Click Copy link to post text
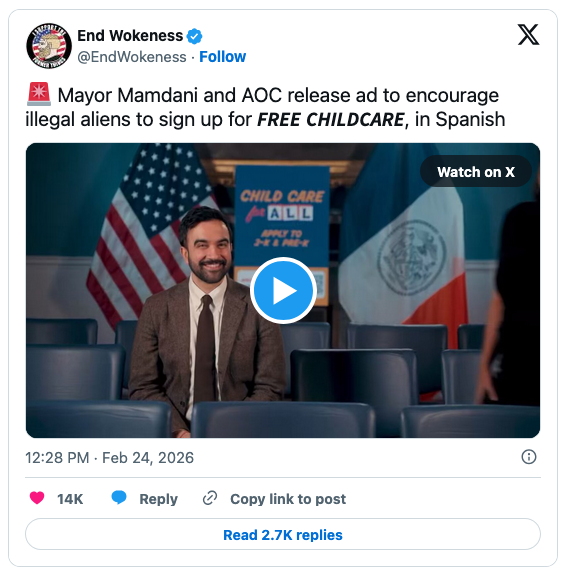This screenshot has width=564, height=573. [288, 499]
